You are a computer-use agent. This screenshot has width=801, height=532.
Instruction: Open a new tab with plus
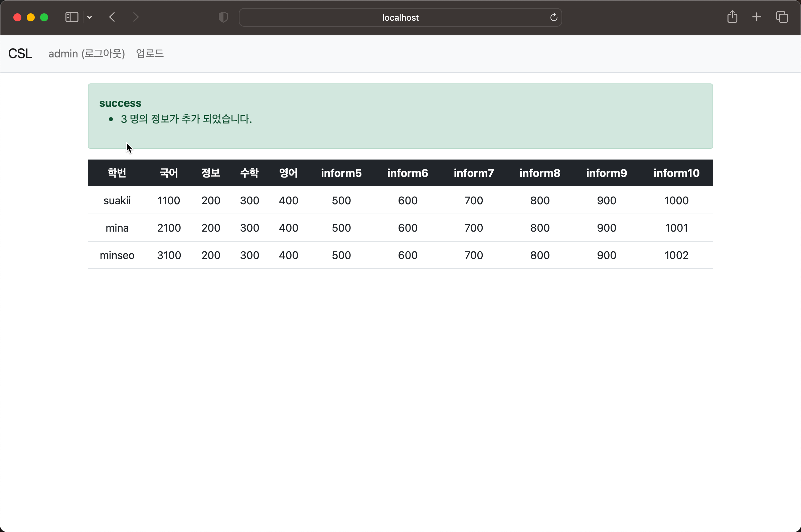[x=757, y=17]
